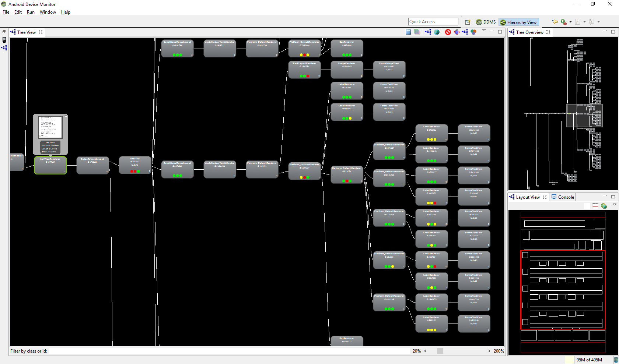Open dropdown next to next annotation icon
Viewport: 619px width, 364px height.
[x=584, y=22]
